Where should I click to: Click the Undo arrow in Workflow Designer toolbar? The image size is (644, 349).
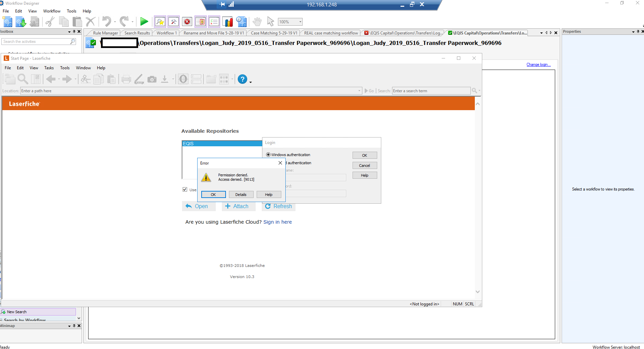107,22
